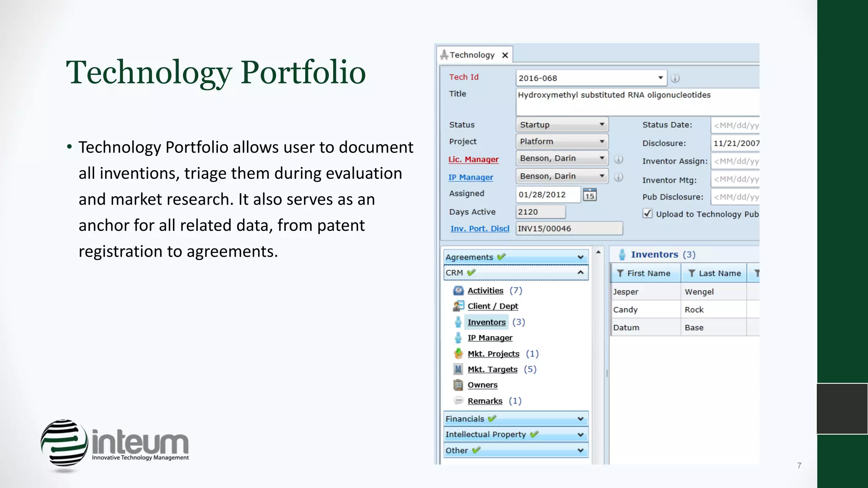
Task: Click the Inventors panel header icon
Action: pos(622,255)
